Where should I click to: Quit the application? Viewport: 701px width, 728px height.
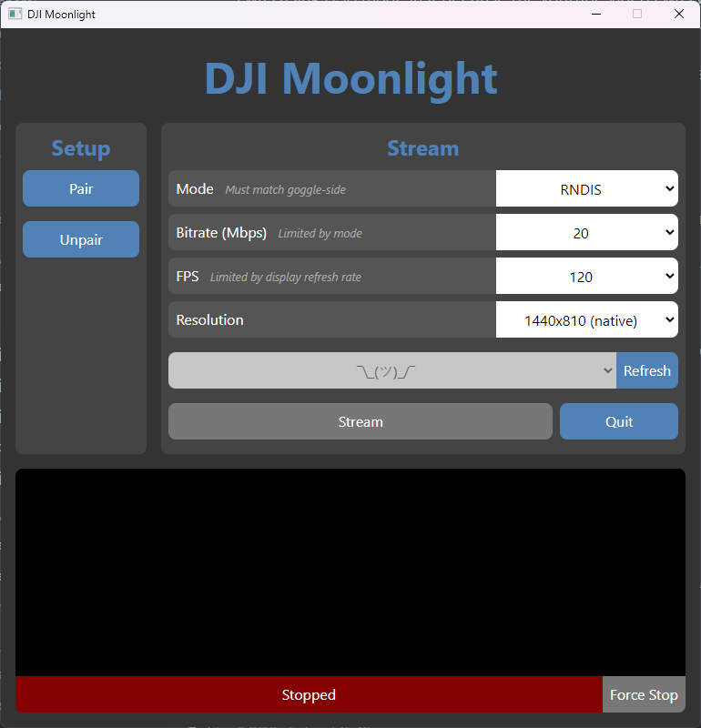click(619, 421)
